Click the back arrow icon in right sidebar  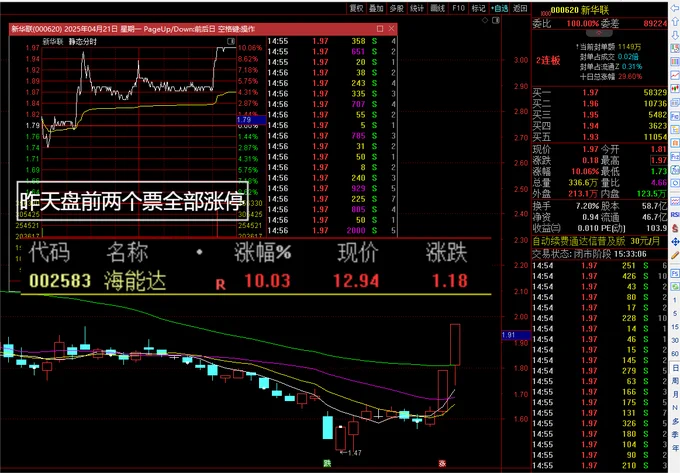click(675, 9)
